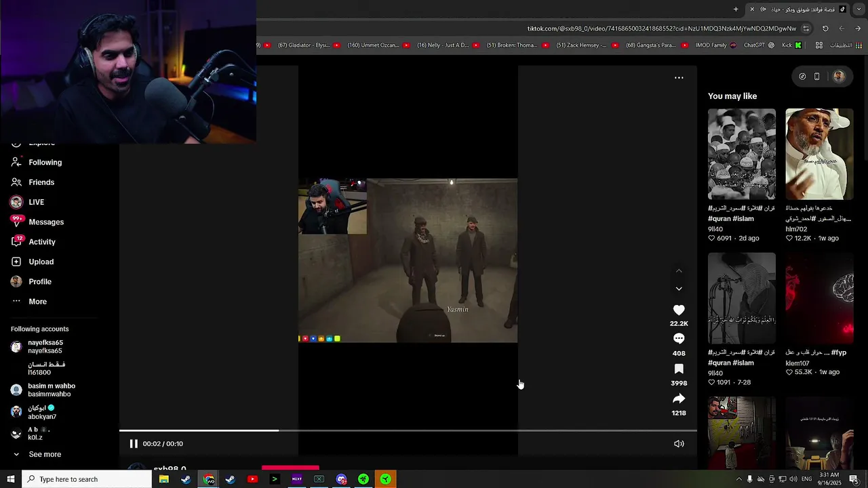Viewport: 868px width, 488px height.
Task: Open the 9ll40 recommended video with 6091 likes
Action: (x=742, y=155)
